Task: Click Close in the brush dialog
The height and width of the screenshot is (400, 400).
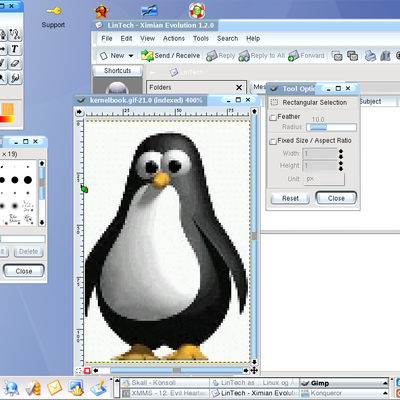Action: coord(24,271)
